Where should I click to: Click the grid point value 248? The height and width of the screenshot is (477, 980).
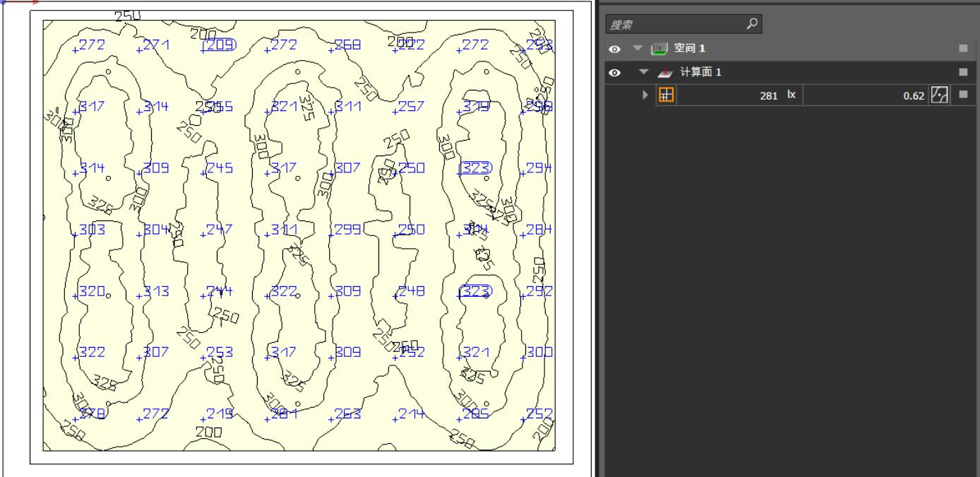click(x=412, y=290)
